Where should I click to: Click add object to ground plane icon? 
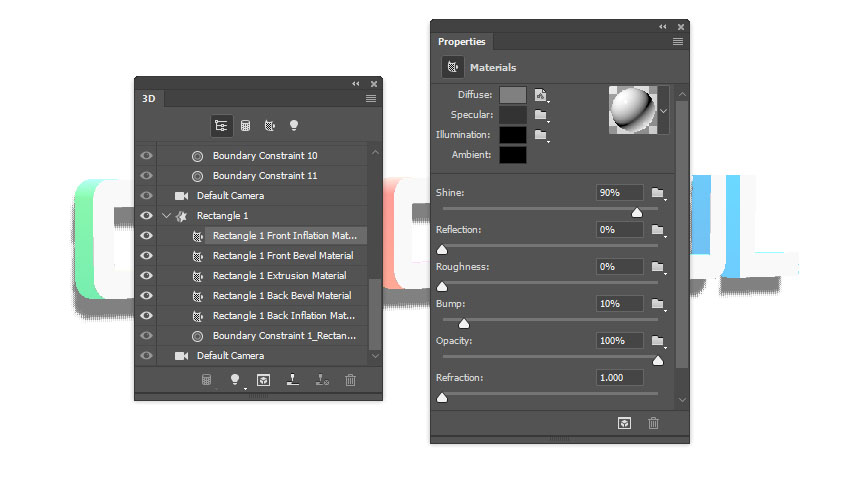click(x=293, y=380)
